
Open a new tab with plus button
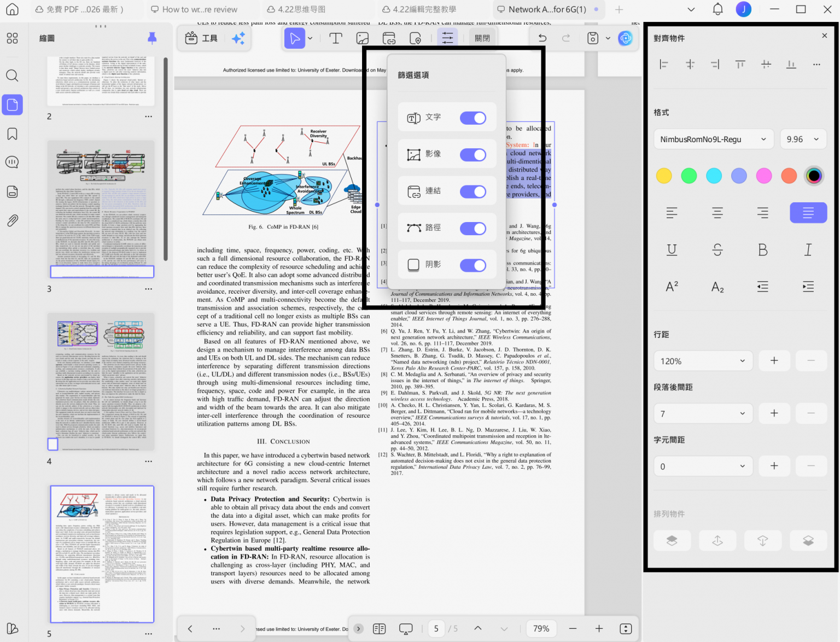619,9
